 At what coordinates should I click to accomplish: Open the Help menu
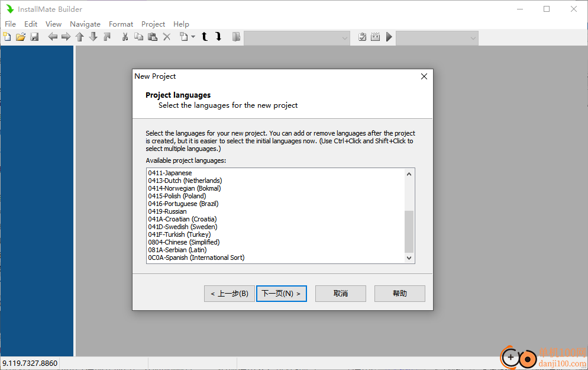point(181,24)
